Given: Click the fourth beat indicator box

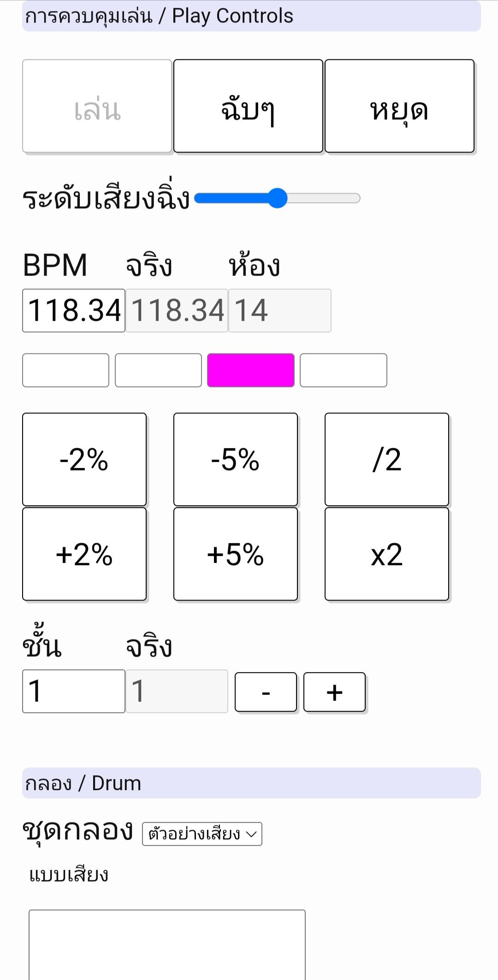Looking at the screenshot, I should [344, 370].
